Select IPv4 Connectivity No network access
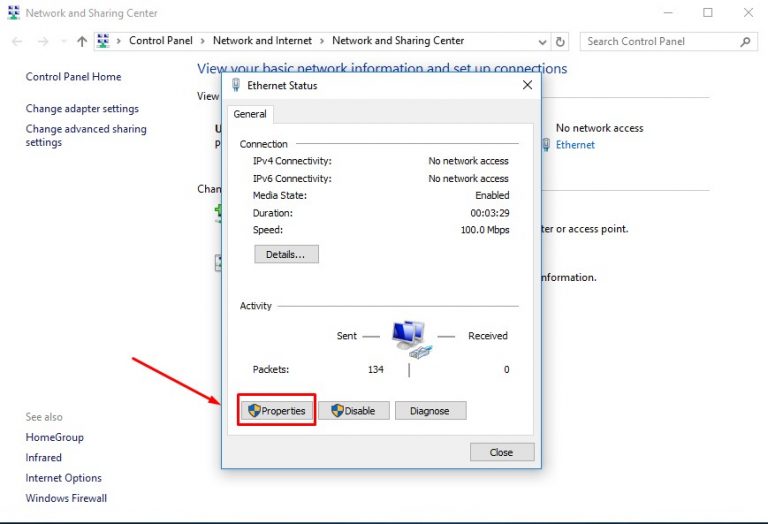This screenshot has width=768, height=524. (468, 161)
